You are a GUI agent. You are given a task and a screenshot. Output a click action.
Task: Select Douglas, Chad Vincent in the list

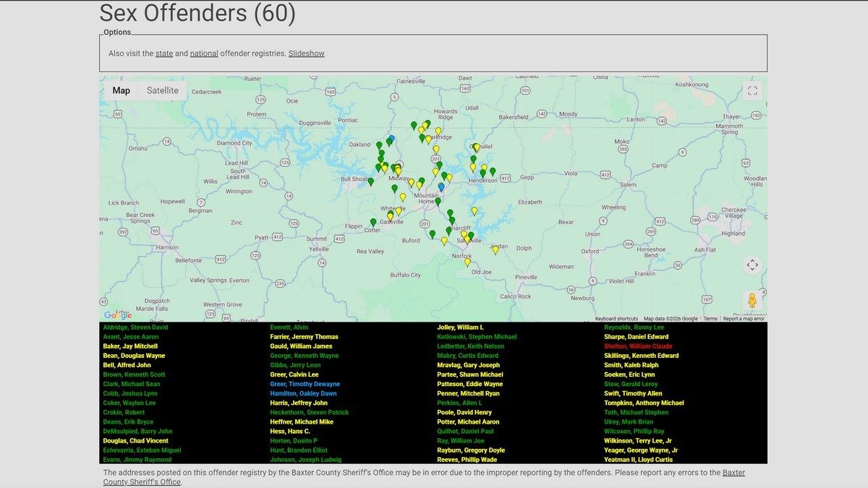[135, 440]
